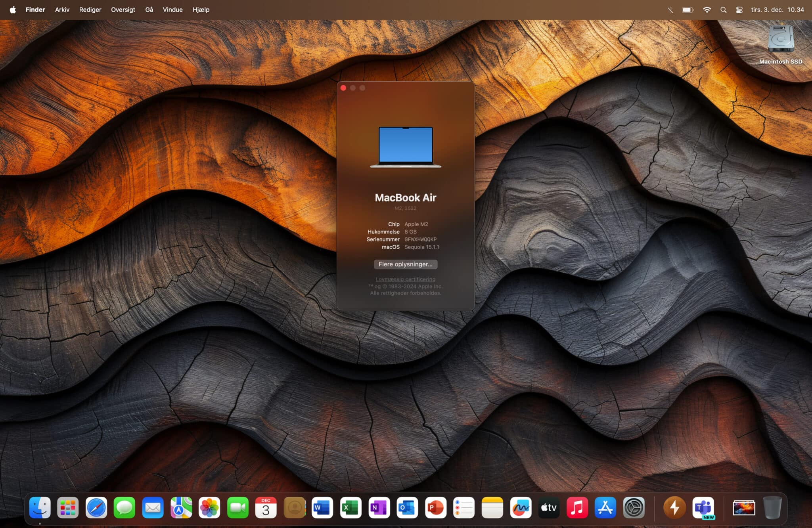This screenshot has height=528, width=812.
Task: Click the MacBook Air title
Action: tap(406, 197)
